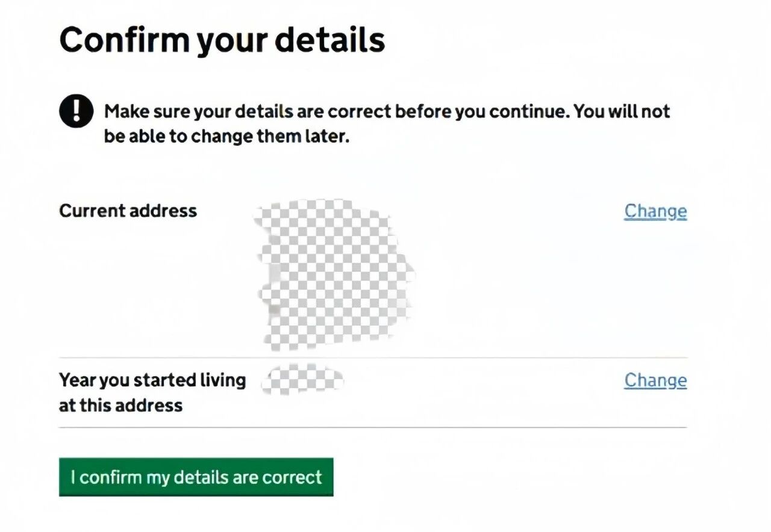Screen dimensions: 771x532
Task: Click the "at this address" label text
Action: coord(120,406)
